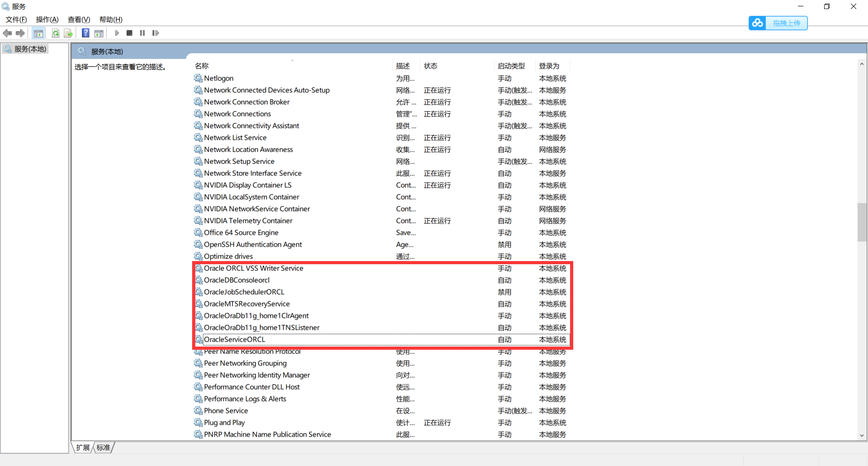Click gear icon of Optimize drives
Image resolution: width=868 pixels, height=466 pixels.
[198, 256]
